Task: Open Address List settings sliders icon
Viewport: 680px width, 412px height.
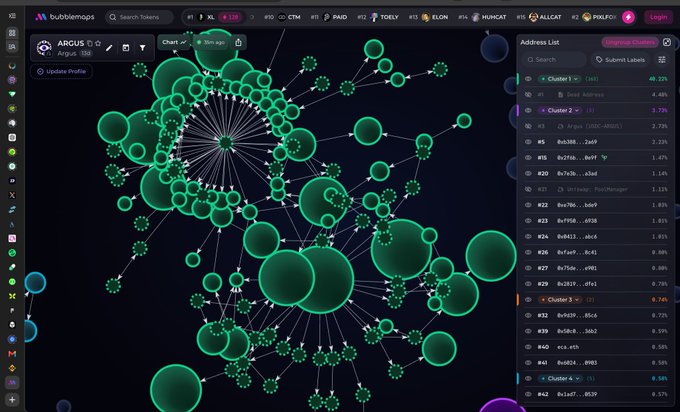Action: point(662,60)
